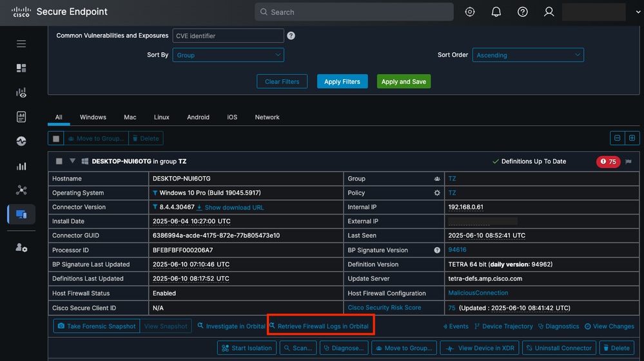Viewport: 644px width, 361px height.
Task: Click the Search field in header
Action: point(354,12)
